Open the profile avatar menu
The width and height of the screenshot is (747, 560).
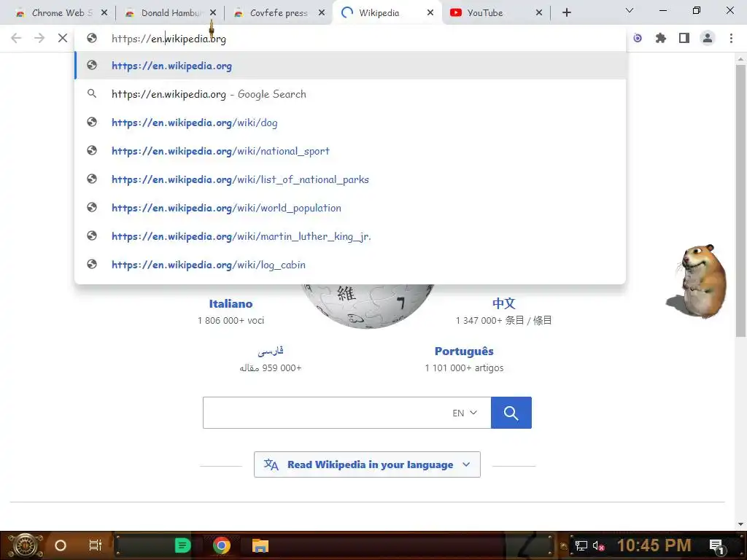708,38
